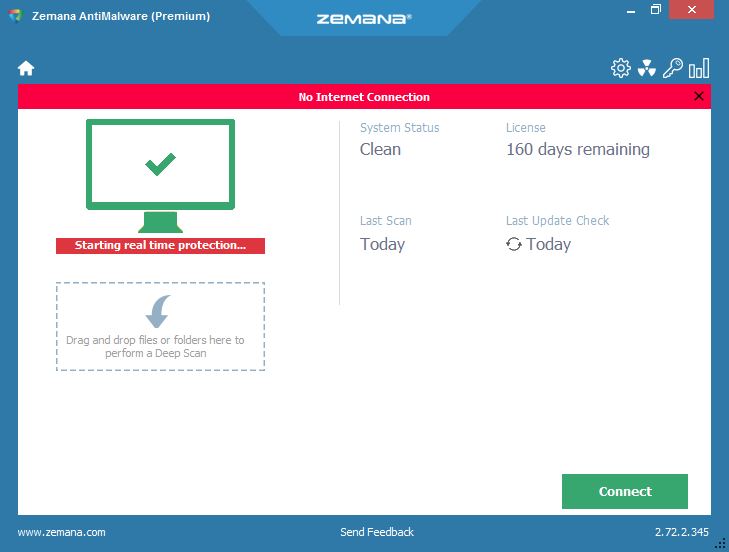Dismiss the No Internet Connection banner

[x=698, y=96]
